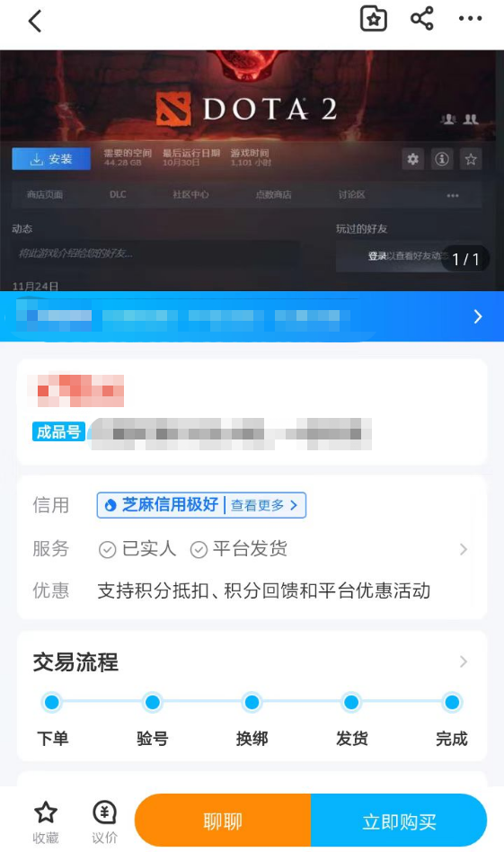This screenshot has height=852, width=504.
Task: Expand the blue banner arrow
Action: click(x=477, y=316)
